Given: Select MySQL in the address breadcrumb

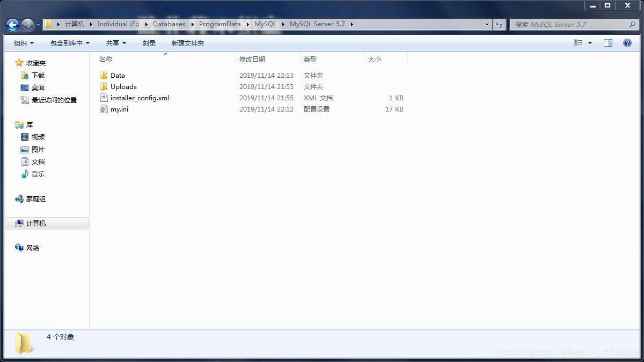Looking at the screenshot, I should pos(265,24).
